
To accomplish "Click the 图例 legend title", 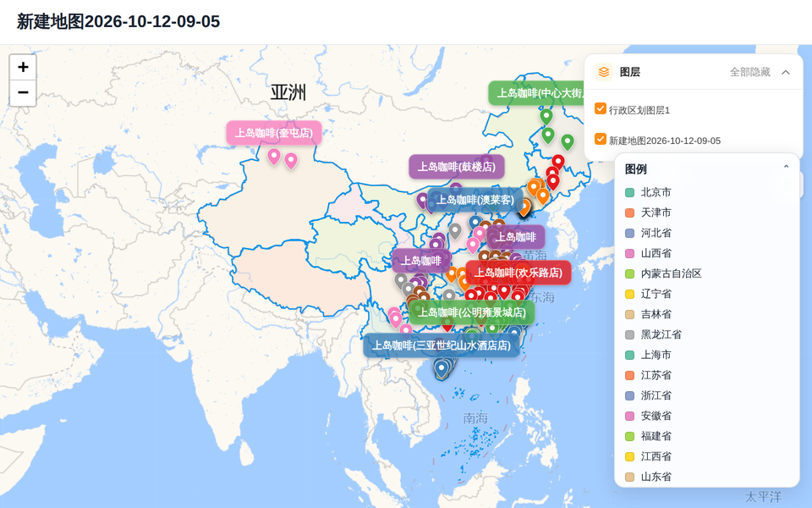I will pos(635,169).
